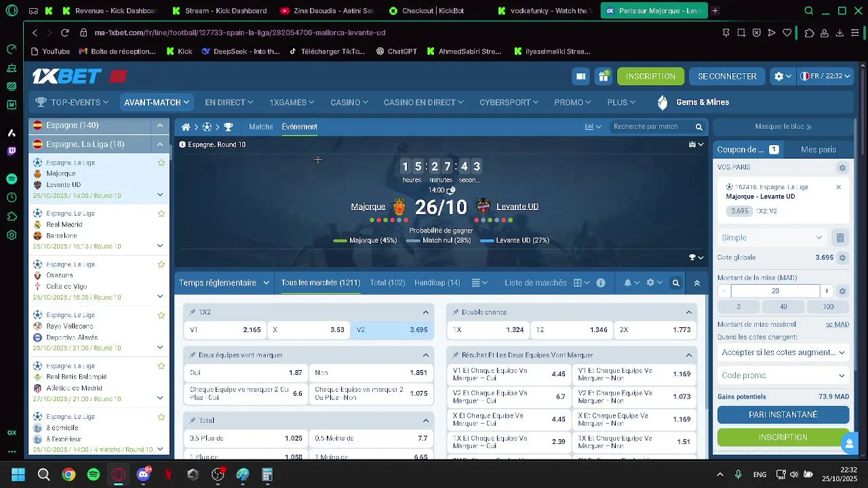Collapse the Double chance market section
This screenshot has height=488, width=868.
click(689, 312)
